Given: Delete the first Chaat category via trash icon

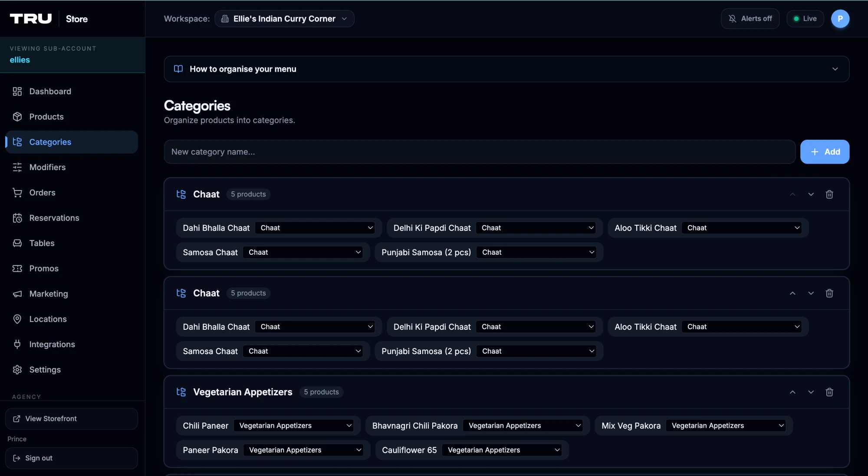Looking at the screenshot, I should coord(829,194).
